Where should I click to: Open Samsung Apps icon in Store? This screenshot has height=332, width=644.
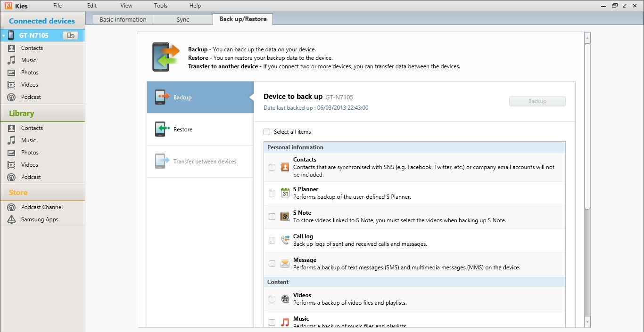[11, 219]
